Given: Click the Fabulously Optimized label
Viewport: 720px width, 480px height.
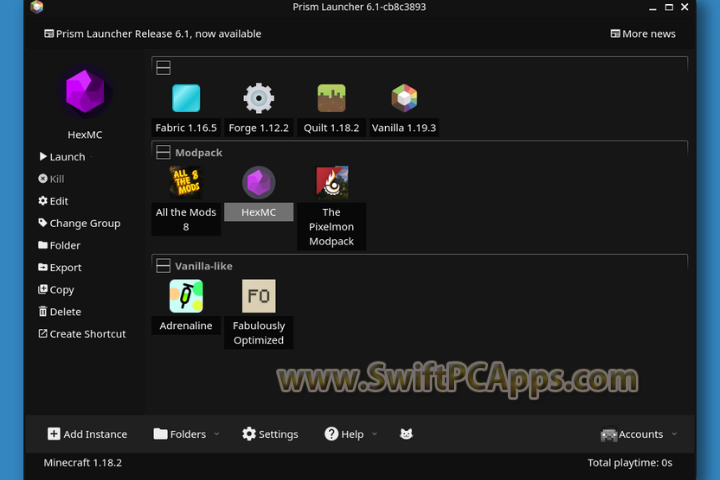Looking at the screenshot, I should (259, 333).
